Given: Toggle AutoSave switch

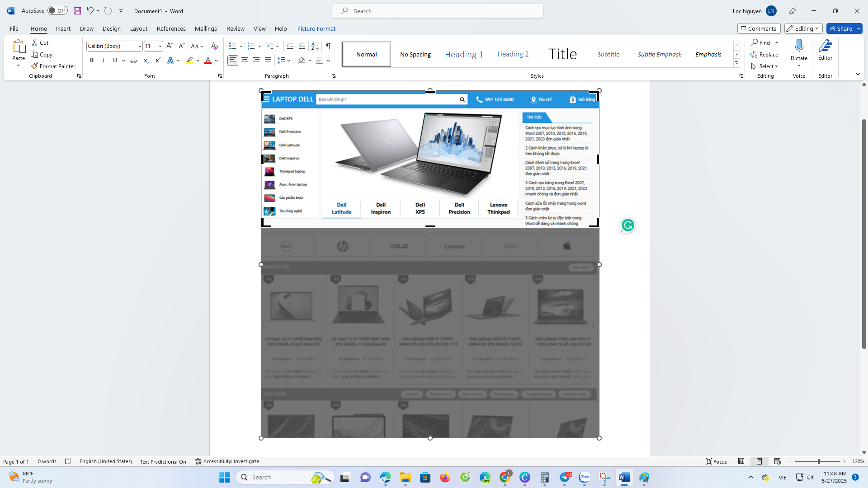Looking at the screenshot, I should 57,11.
